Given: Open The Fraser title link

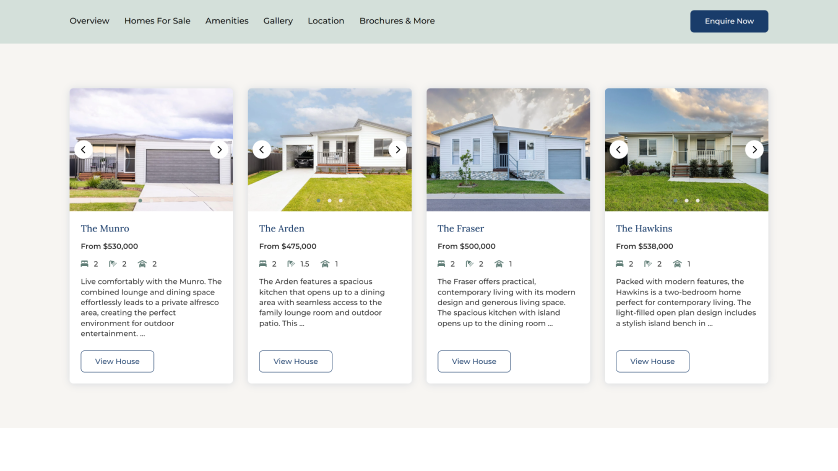Looking at the screenshot, I should click(x=461, y=228).
